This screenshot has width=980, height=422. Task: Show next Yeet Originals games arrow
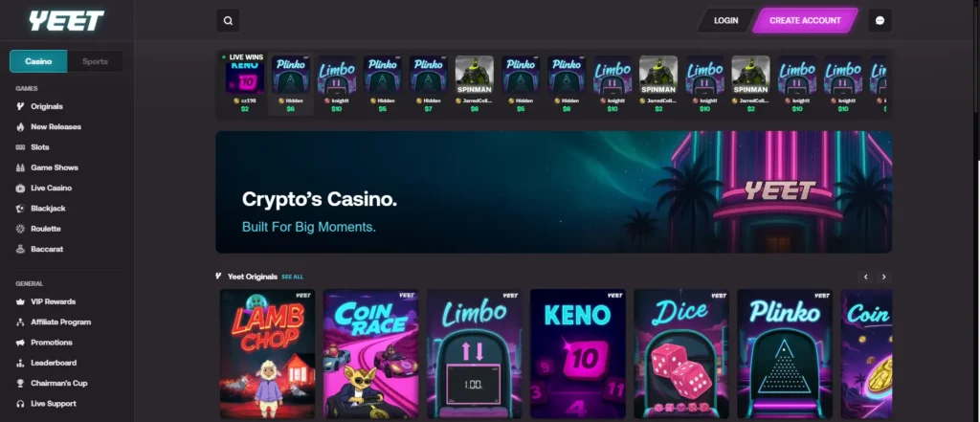coord(883,277)
